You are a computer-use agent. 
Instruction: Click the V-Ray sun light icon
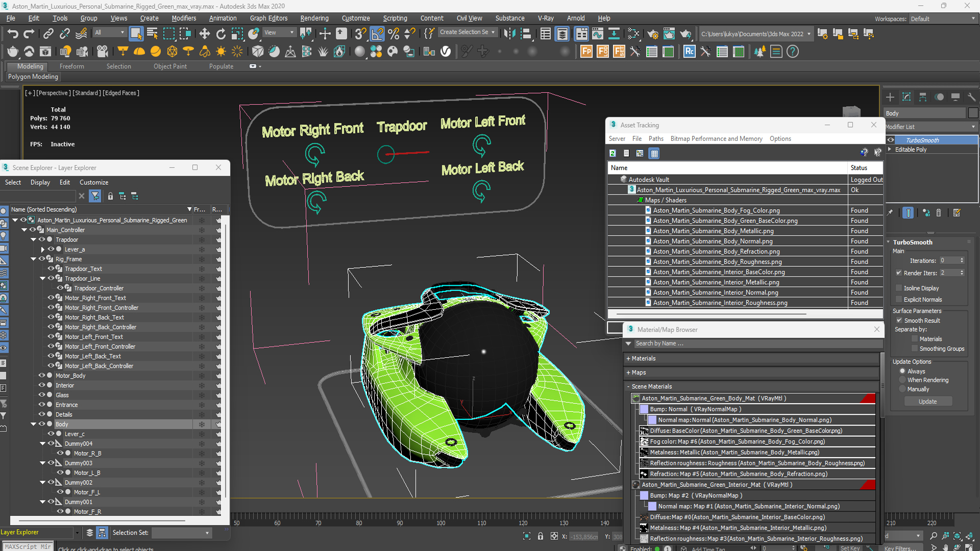(221, 52)
